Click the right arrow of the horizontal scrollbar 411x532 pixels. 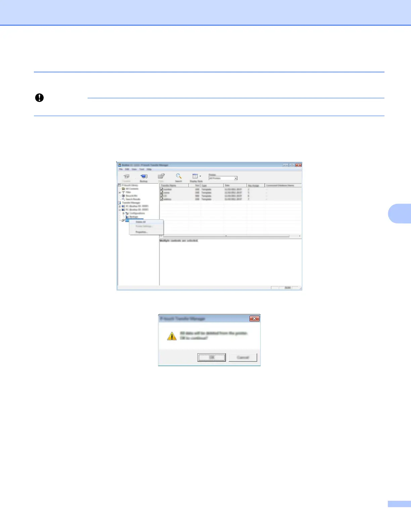300,236
